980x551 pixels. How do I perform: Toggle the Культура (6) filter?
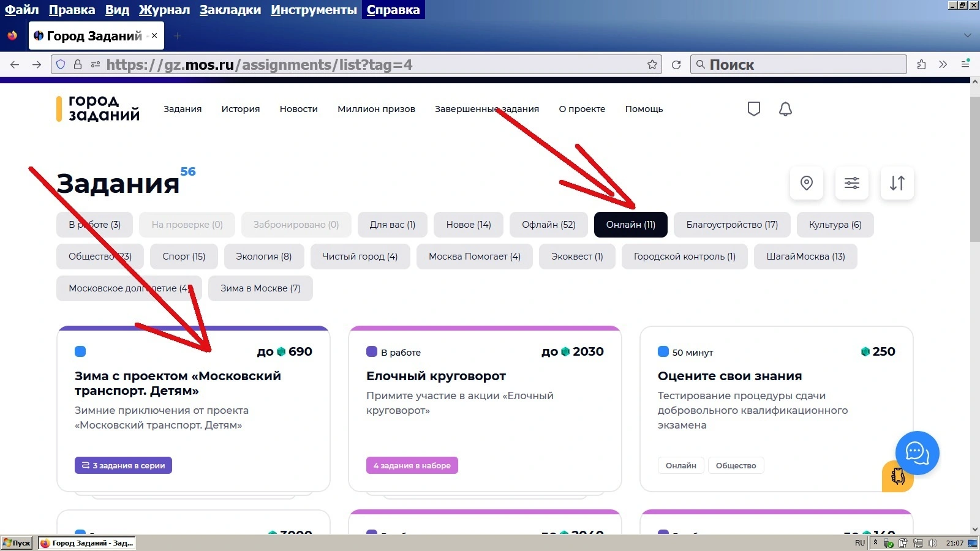pyautogui.click(x=835, y=225)
